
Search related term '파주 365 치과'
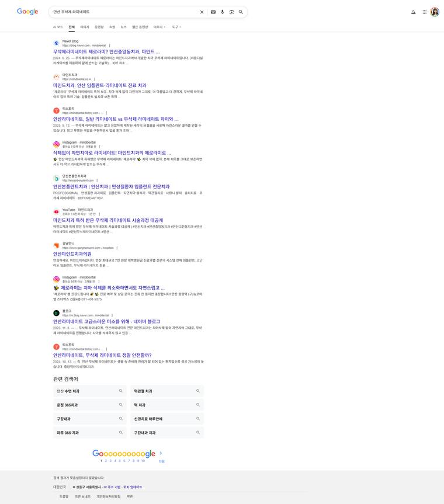pyautogui.click(x=90, y=433)
